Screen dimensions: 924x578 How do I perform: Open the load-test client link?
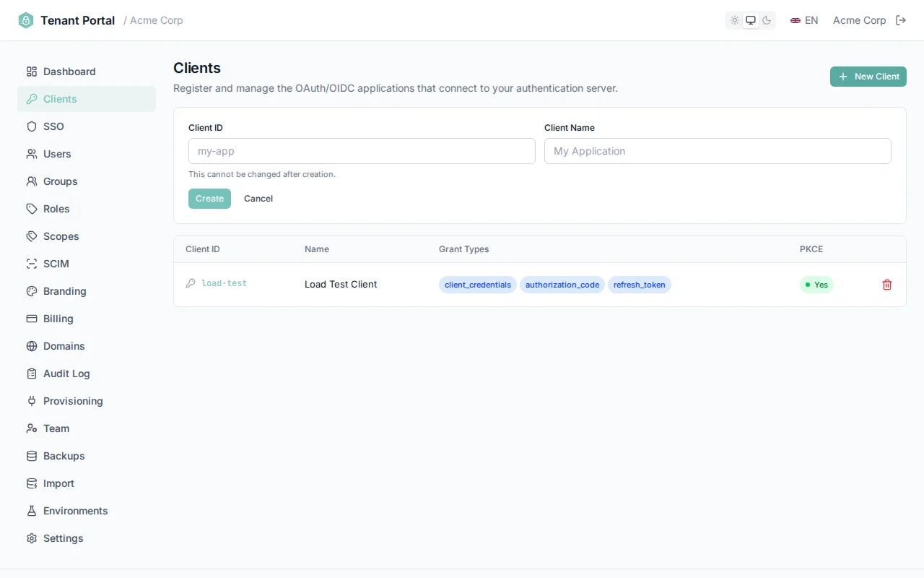coord(224,283)
